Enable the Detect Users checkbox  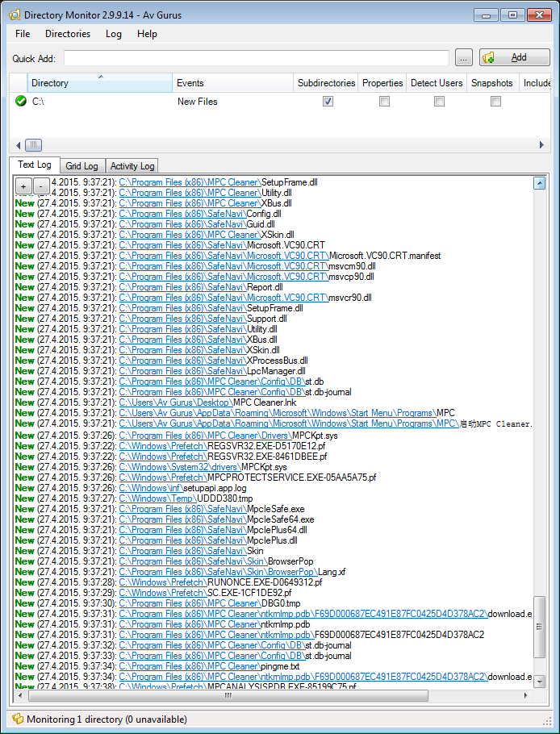(x=439, y=102)
